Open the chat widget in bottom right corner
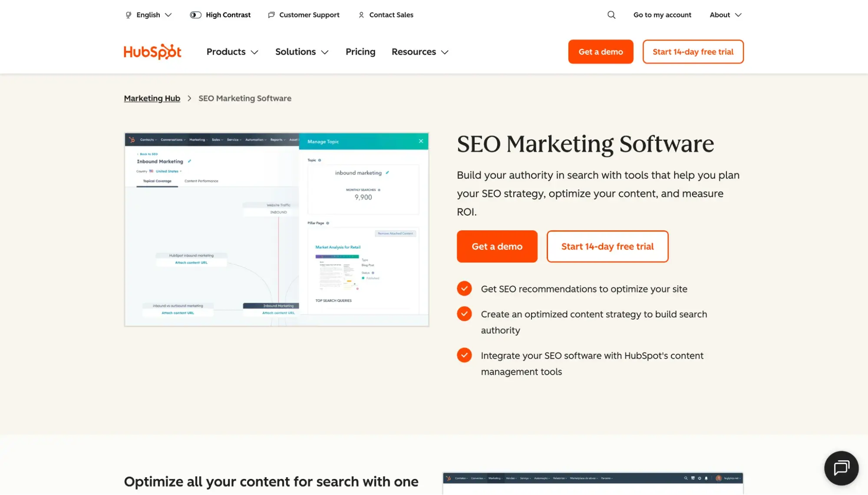Screen dimensions: 868x495 tap(841, 468)
